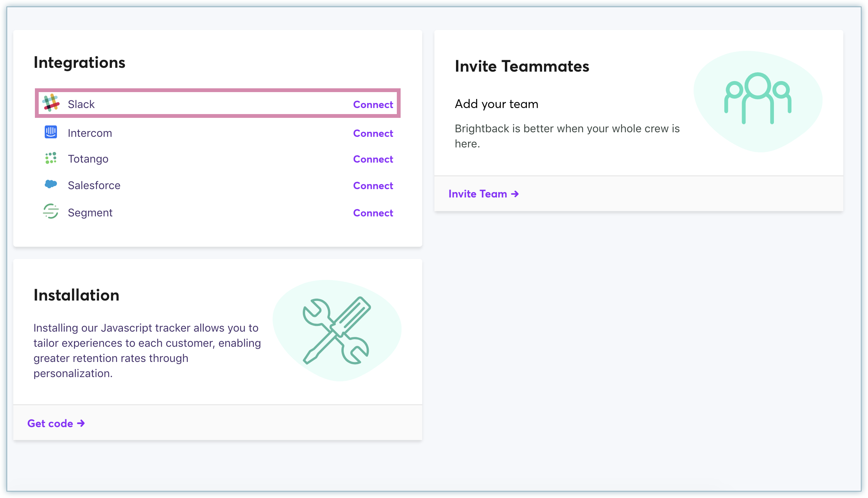
Task: Click the Intercom logo icon
Action: [51, 132]
